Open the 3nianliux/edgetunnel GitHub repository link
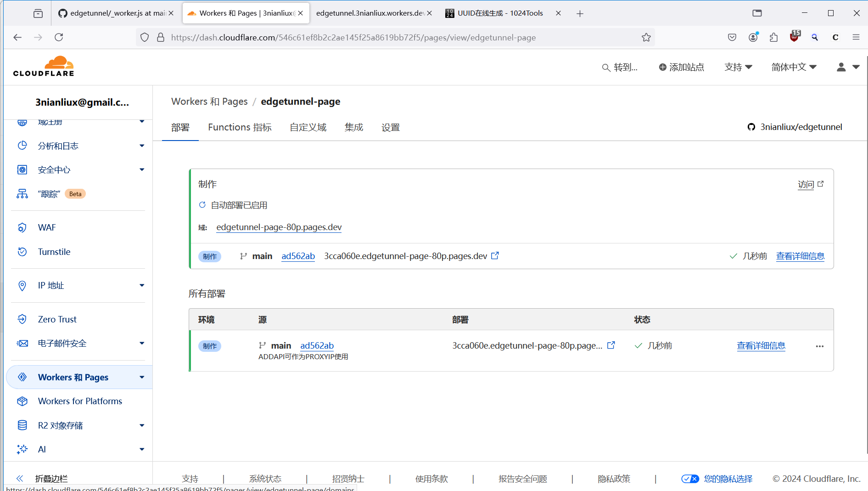The height and width of the screenshot is (491, 868). (795, 127)
